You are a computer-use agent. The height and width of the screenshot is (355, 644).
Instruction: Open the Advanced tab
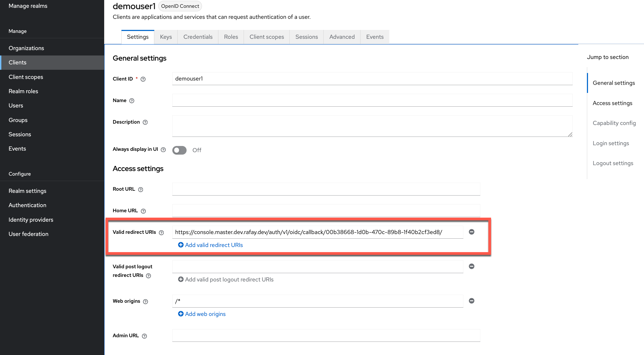point(342,37)
